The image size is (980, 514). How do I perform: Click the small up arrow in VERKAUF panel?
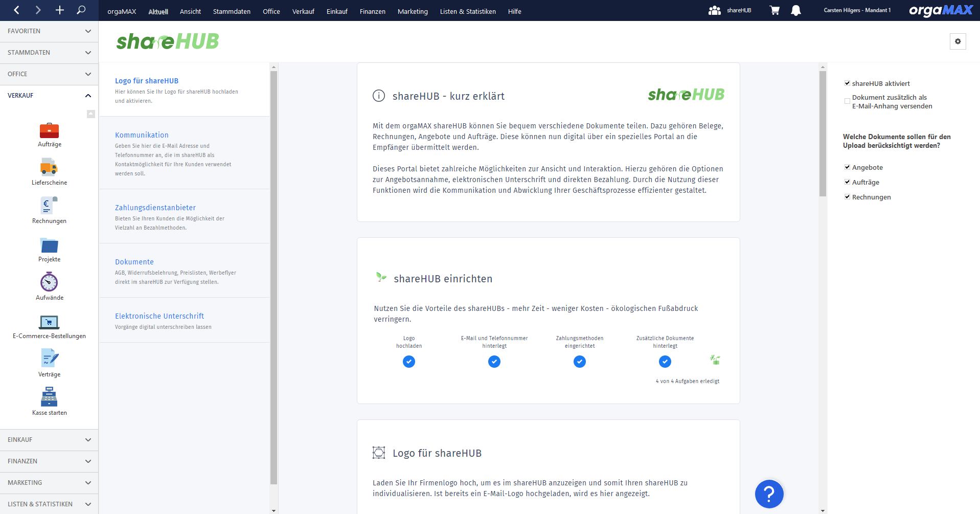click(91, 114)
